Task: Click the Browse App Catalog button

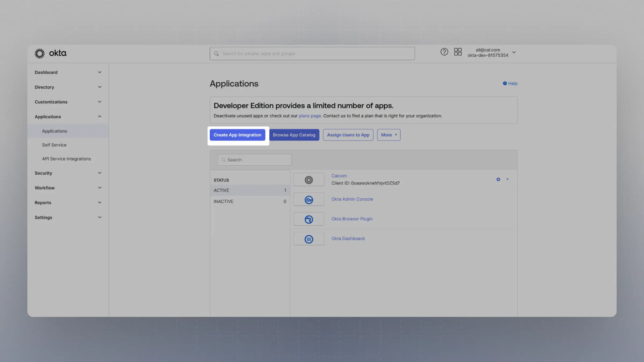Action: point(294,135)
